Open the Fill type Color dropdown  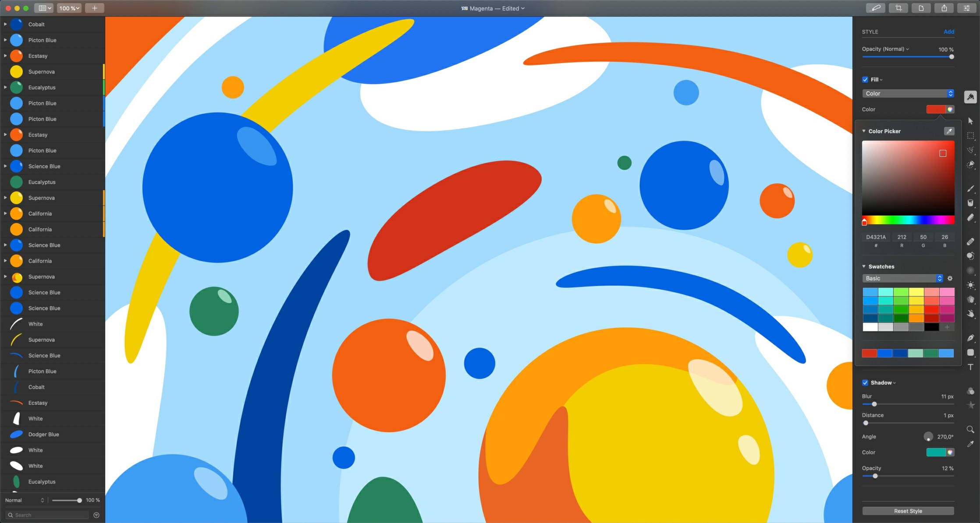coord(908,94)
